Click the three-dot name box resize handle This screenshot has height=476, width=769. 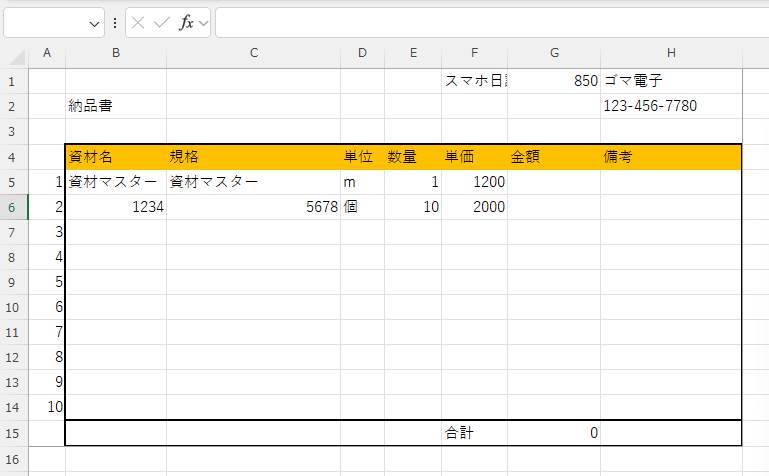pyautogui.click(x=115, y=23)
